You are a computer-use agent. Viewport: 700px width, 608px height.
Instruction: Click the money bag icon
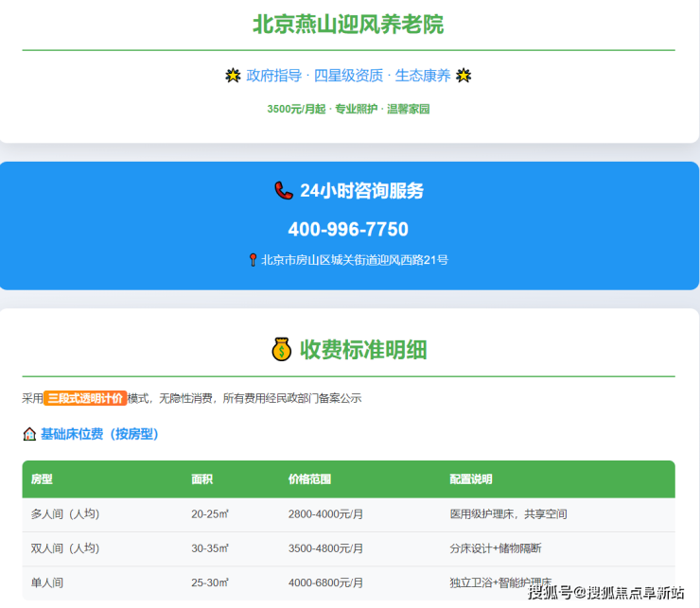point(283,350)
